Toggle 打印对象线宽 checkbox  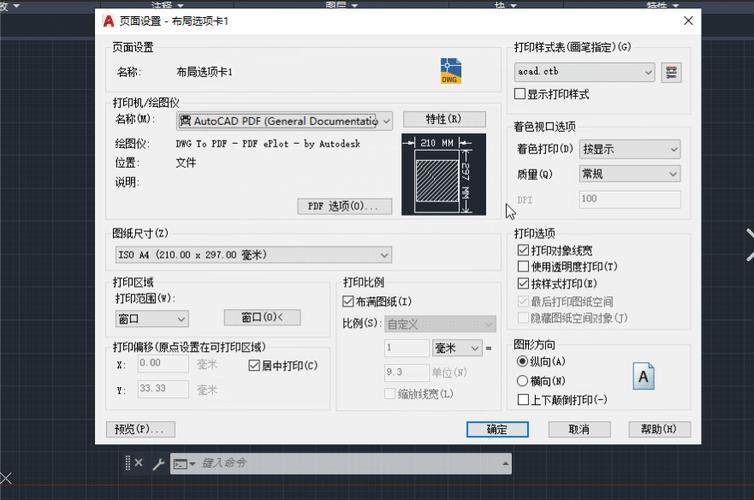[523, 250]
